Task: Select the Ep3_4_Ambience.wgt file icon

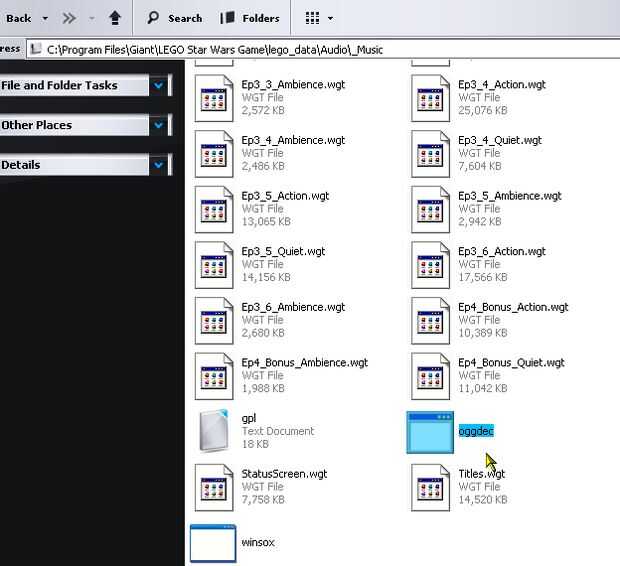Action: coord(214,154)
